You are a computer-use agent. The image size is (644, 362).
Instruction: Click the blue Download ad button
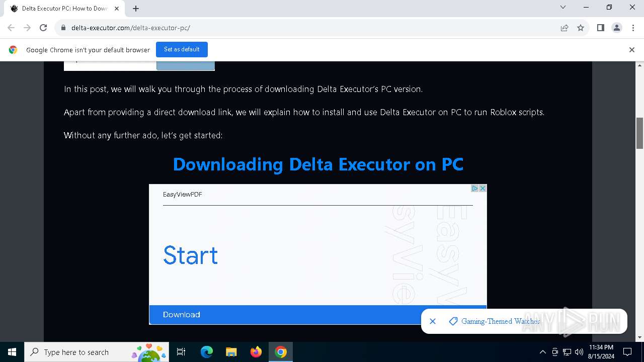click(318, 315)
